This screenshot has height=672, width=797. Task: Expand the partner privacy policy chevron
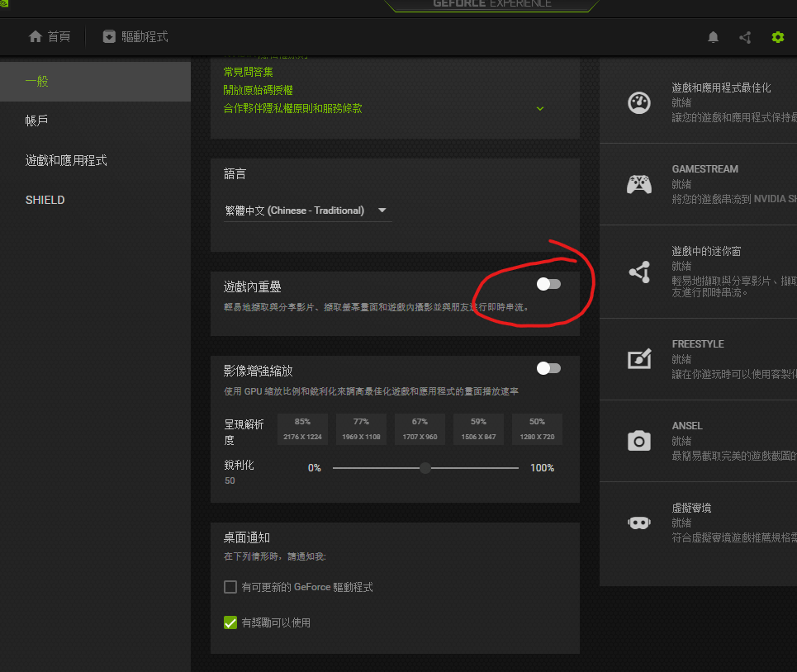click(540, 109)
